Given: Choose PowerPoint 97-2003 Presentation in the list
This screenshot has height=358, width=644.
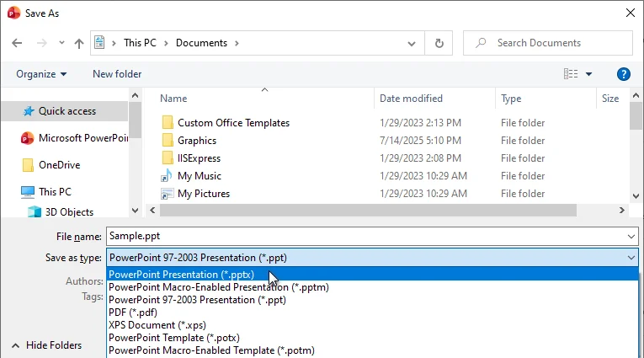Looking at the screenshot, I should 372,300.
